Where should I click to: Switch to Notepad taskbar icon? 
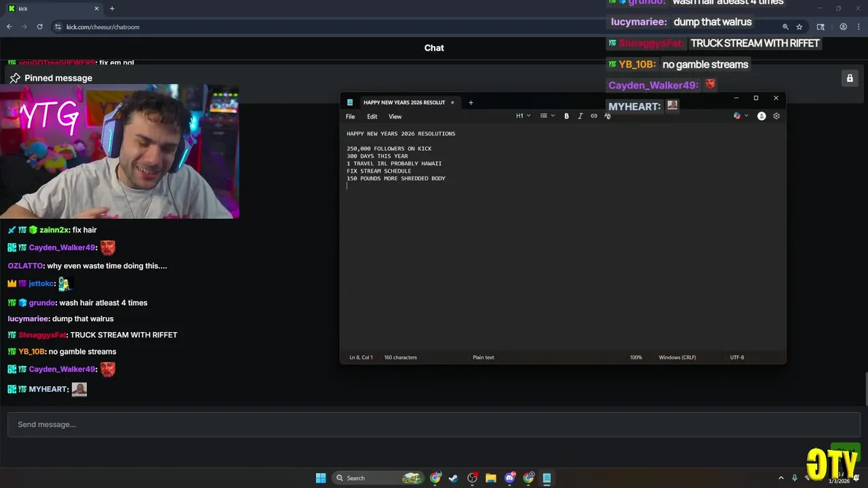click(x=547, y=478)
